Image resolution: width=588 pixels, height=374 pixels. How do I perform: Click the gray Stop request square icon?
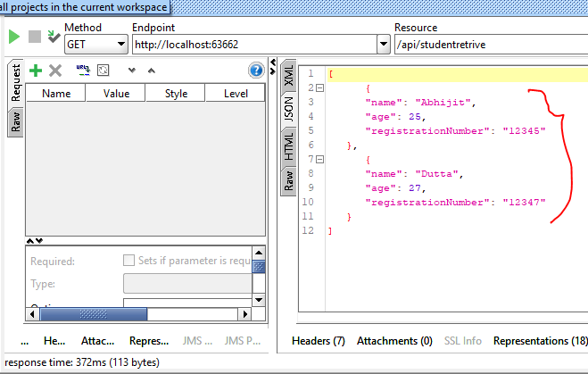click(x=35, y=37)
